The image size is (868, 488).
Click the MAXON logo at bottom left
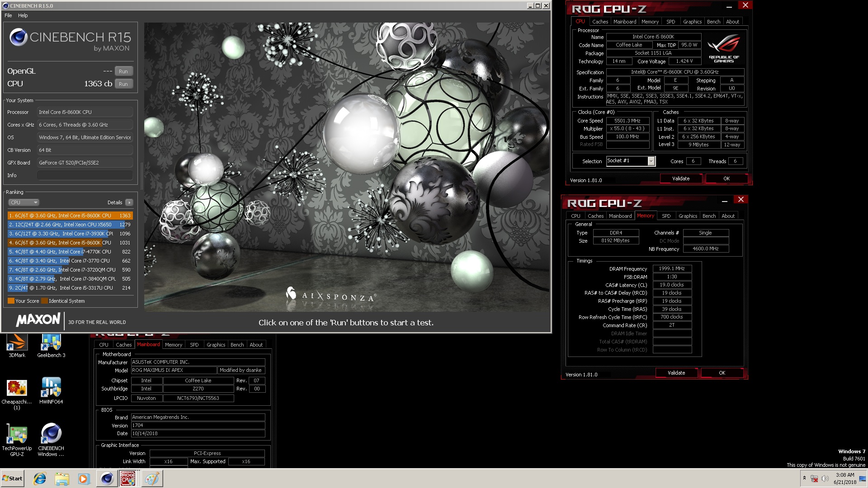click(38, 320)
